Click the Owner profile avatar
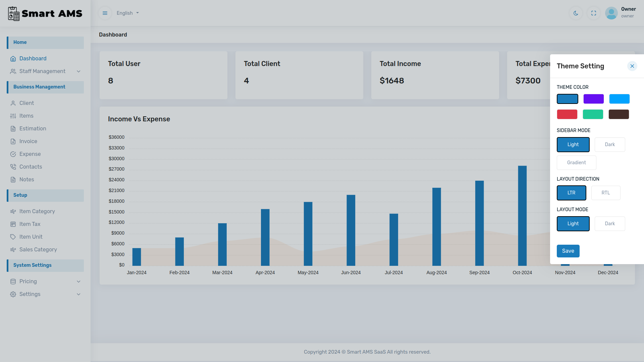The height and width of the screenshot is (362, 644). pos(611,13)
